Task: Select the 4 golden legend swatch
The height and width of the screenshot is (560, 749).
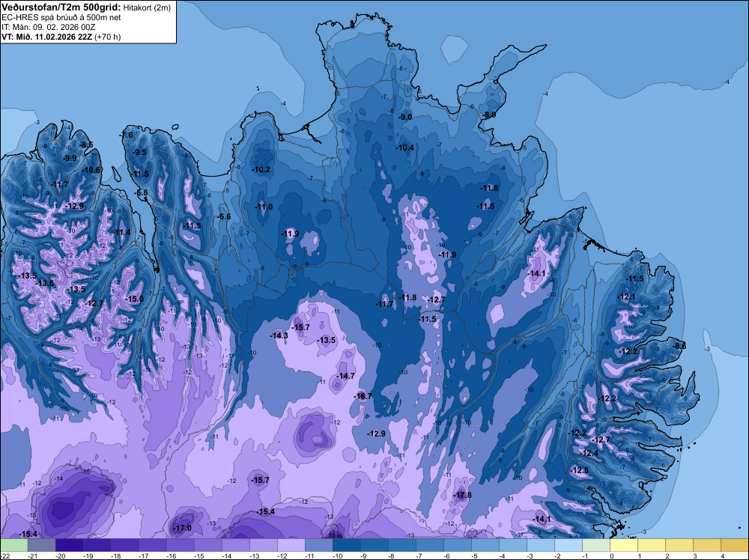Action: [x=734, y=545]
